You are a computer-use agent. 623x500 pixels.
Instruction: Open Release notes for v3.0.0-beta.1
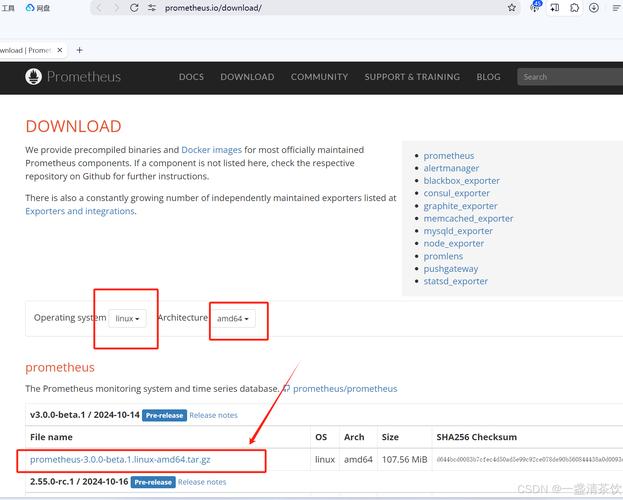point(213,415)
